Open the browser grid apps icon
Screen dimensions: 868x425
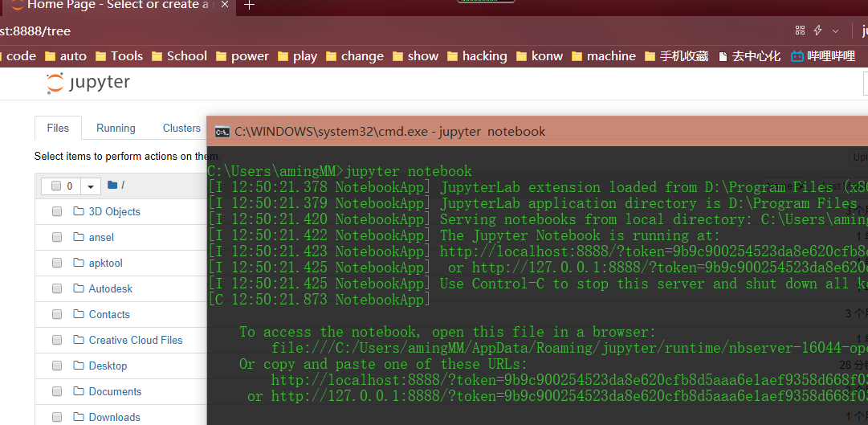[800, 31]
